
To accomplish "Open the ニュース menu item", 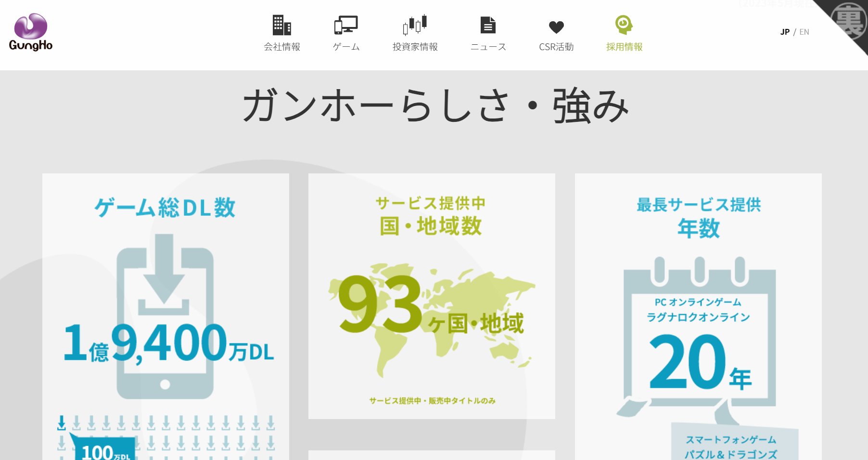I will coord(488,47).
